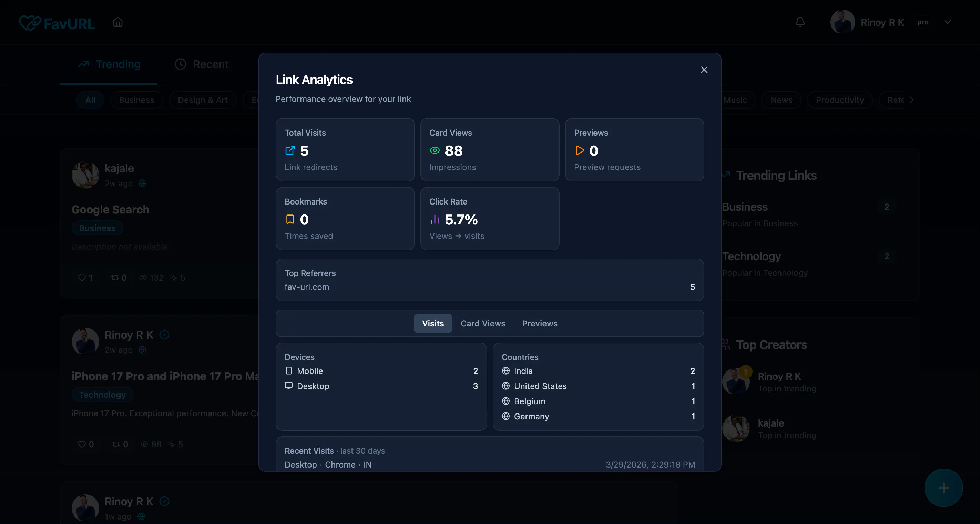This screenshot has height=524, width=980.
Task: Filter by Business category chip
Action: (x=136, y=100)
